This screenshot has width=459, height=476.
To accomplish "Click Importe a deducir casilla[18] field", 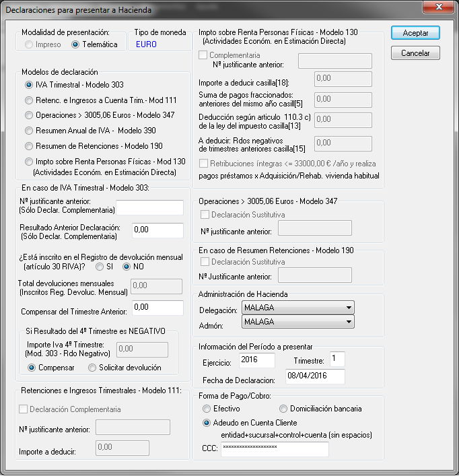I will [x=343, y=79].
